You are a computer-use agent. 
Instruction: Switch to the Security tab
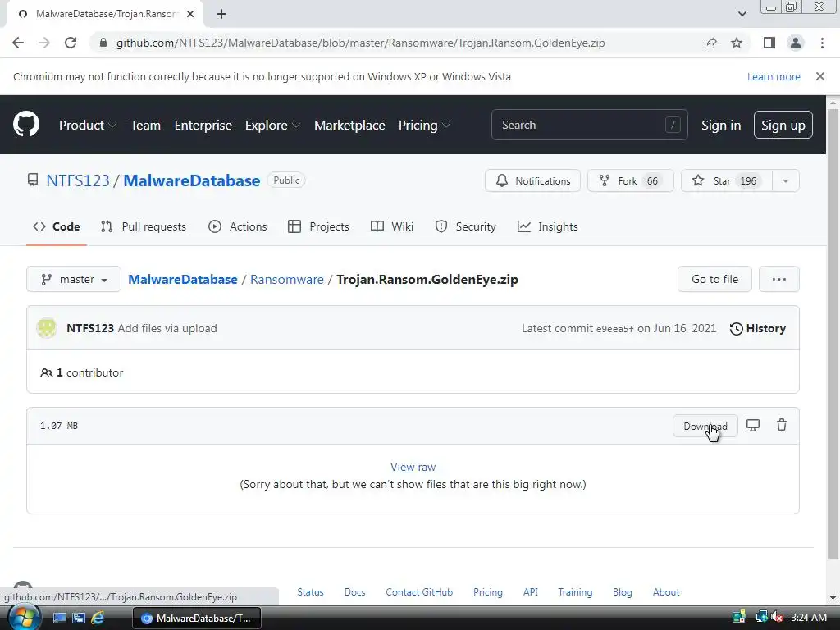[466, 226]
